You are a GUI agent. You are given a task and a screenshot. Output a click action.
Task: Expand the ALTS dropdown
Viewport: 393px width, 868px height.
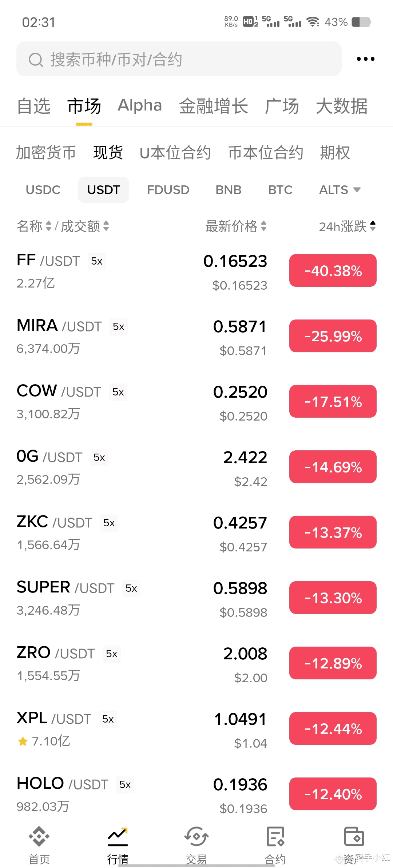coord(340,190)
